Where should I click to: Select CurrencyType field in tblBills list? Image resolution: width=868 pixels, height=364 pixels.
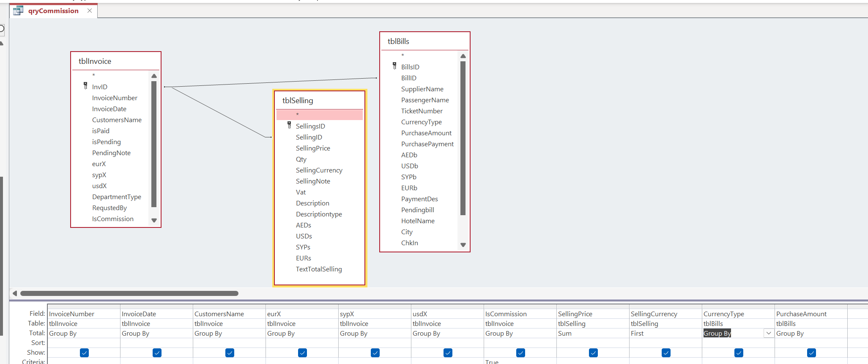(x=422, y=122)
